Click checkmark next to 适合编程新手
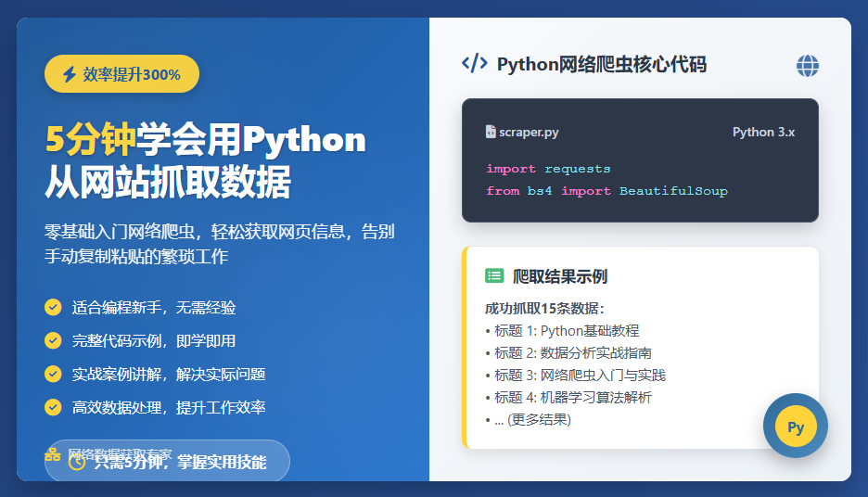The width and height of the screenshot is (868, 497). pos(53,307)
